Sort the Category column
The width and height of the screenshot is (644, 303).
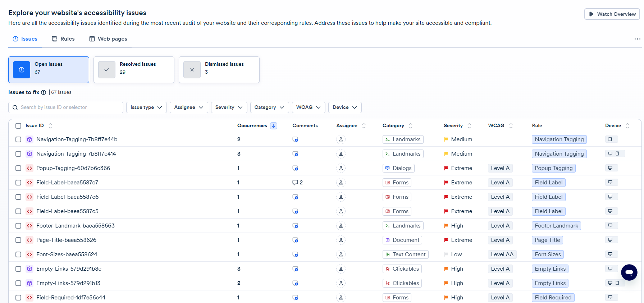click(411, 126)
